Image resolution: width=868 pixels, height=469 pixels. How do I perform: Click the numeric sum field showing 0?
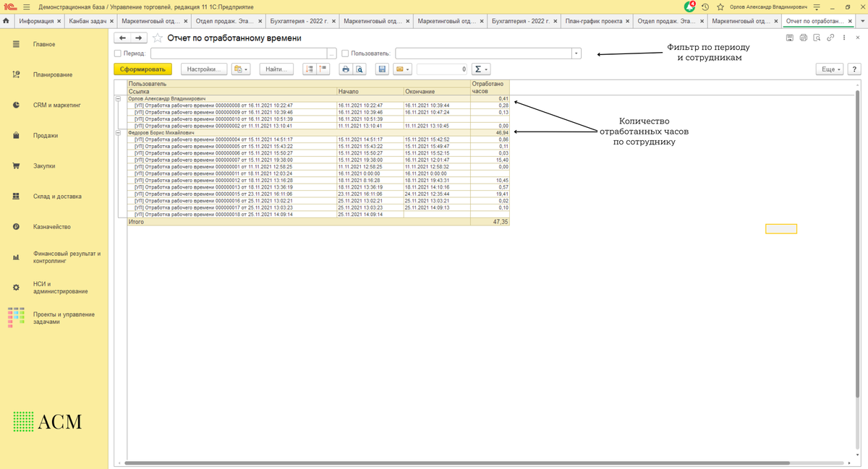click(x=442, y=69)
